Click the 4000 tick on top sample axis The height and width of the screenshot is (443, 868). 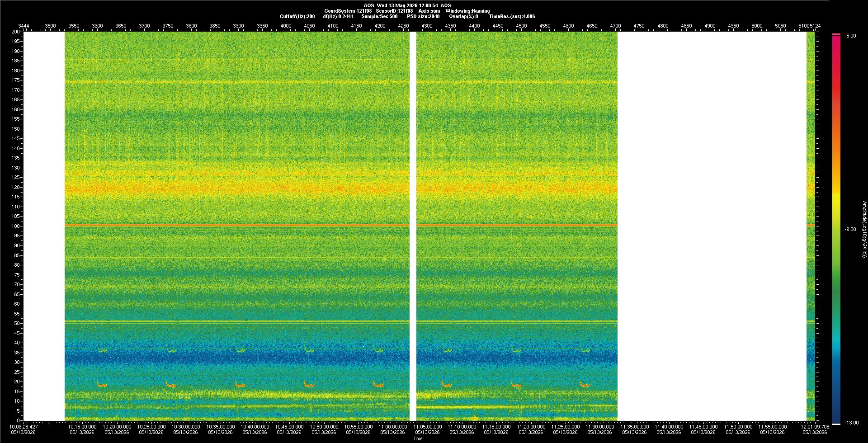click(x=286, y=26)
